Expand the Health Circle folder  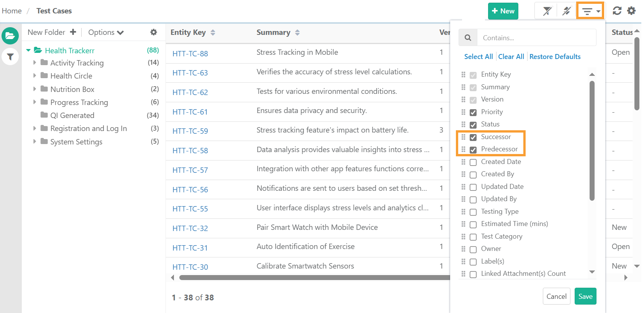click(34, 75)
